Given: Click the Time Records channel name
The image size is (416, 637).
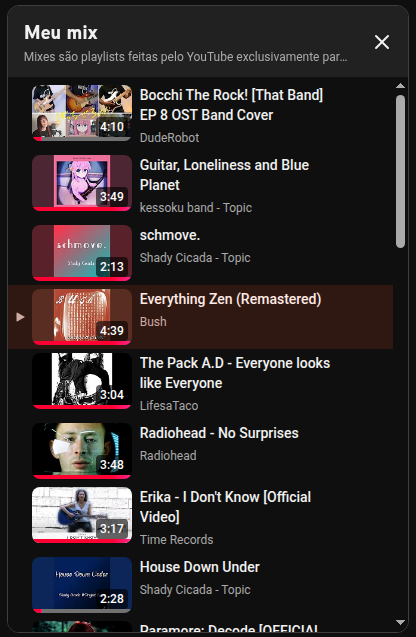Looking at the screenshot, I should 176,540.
